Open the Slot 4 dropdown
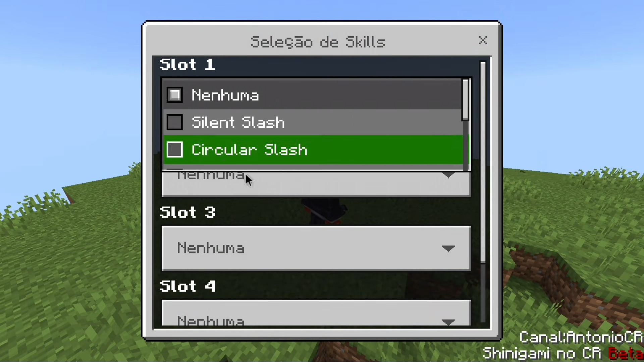 [316, 313]
